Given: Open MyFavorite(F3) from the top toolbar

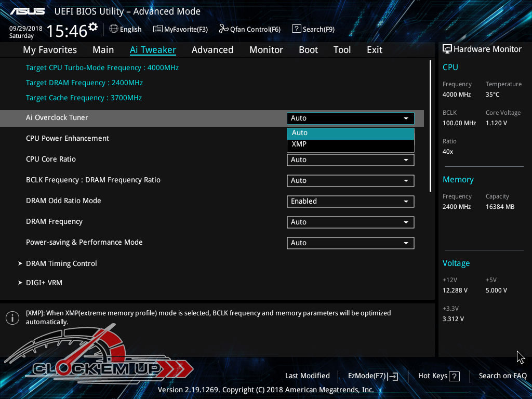Looking at the screenshot, I should coord(158,29).
